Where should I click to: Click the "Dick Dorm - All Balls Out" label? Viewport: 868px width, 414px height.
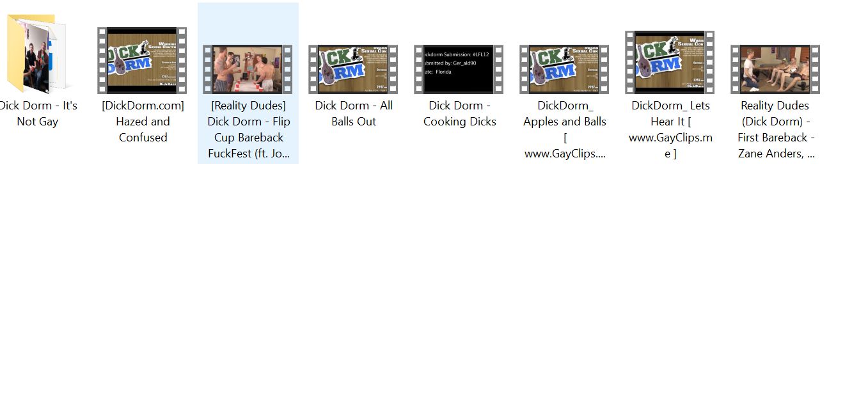tap(354, 113)
